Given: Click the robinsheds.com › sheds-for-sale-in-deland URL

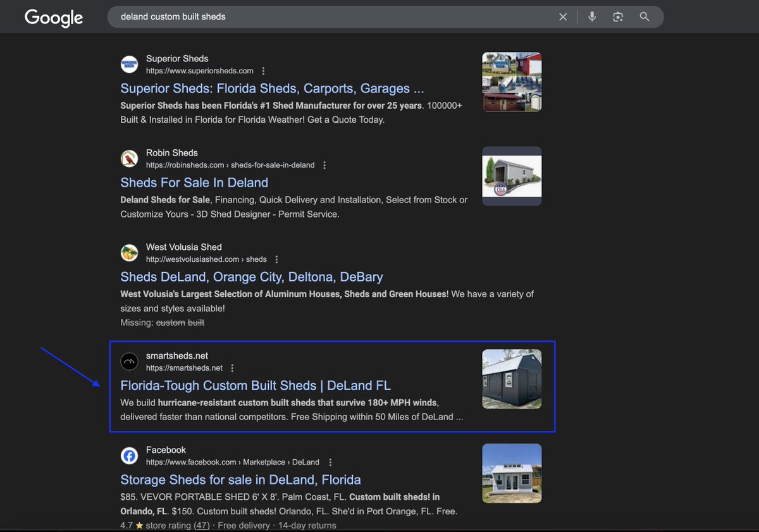Looking at the screenshot, I should 230,165.
